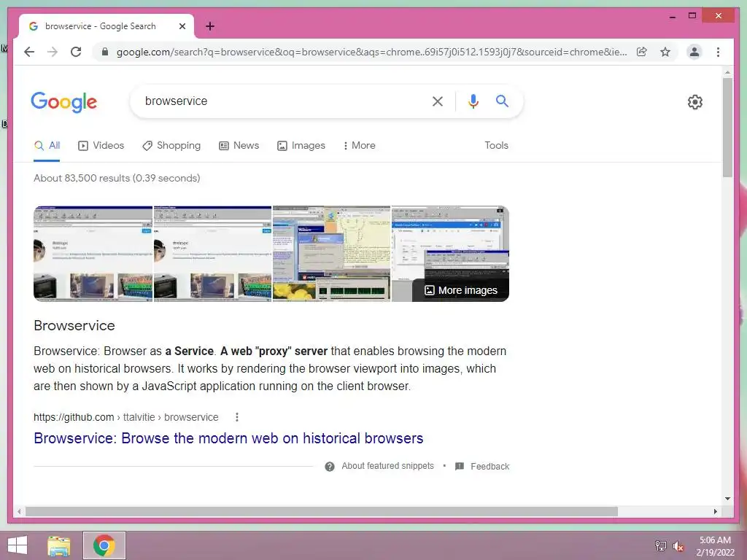Click into the browservice search field

click(x=284, y=101)
